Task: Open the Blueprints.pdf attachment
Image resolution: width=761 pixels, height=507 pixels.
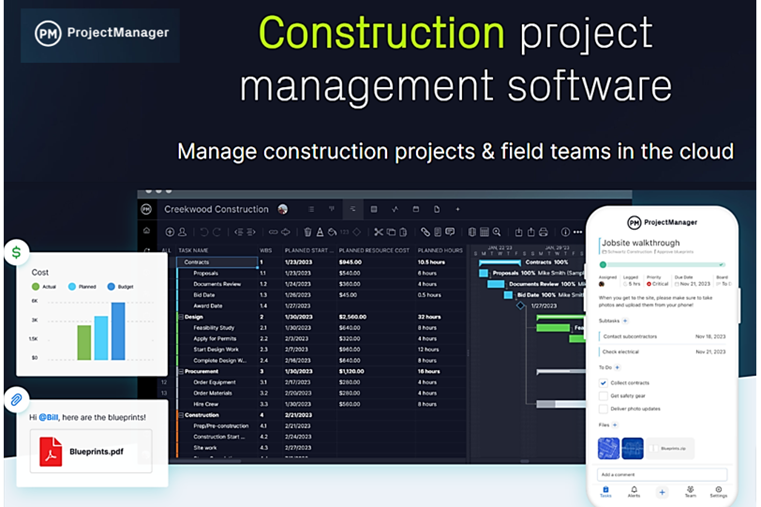Action: (91, 451)
